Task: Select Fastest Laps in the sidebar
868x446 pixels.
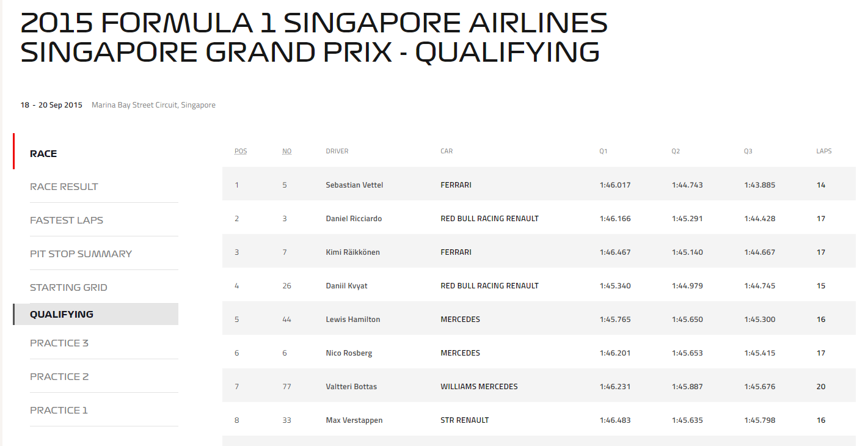Action: tap(67, 221)
